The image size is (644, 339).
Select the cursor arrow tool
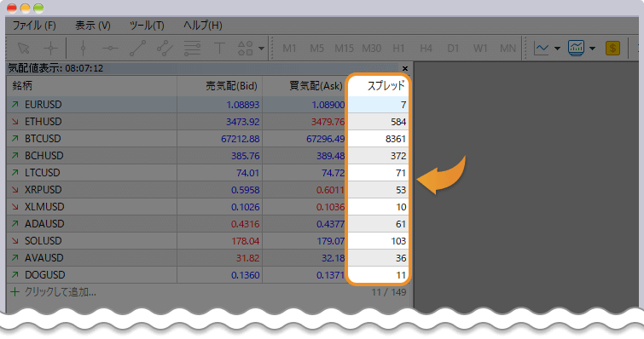[x=24, y=49]
